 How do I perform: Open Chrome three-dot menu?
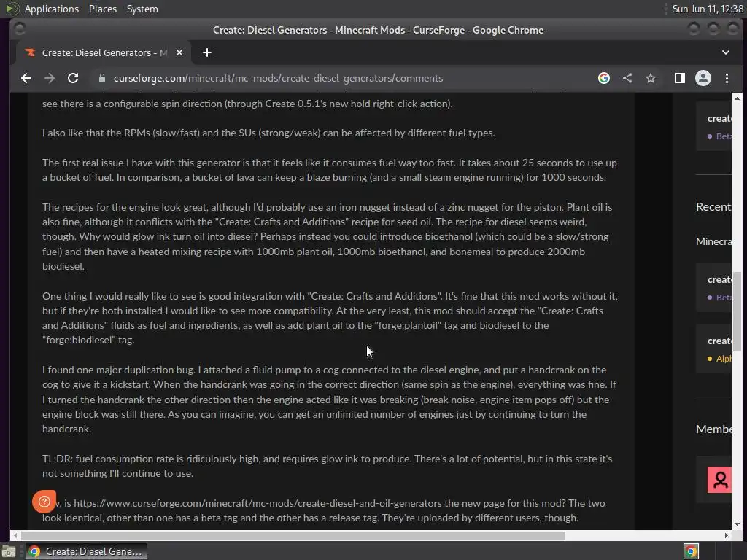[x=727, y=78]
